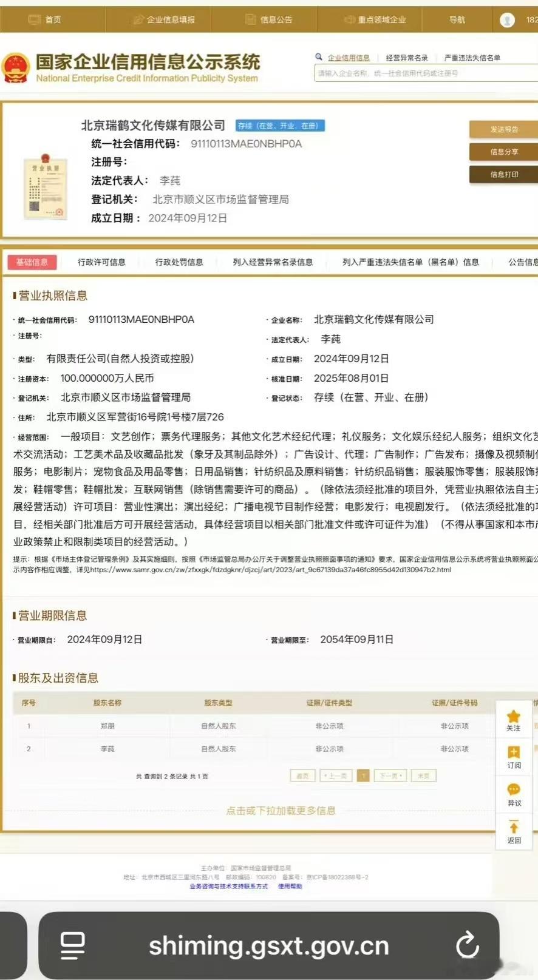This screenshot has width=538, height=980.
Task: Switch to 列入严重违法失信名单 tab
Action: pos(410,262)
